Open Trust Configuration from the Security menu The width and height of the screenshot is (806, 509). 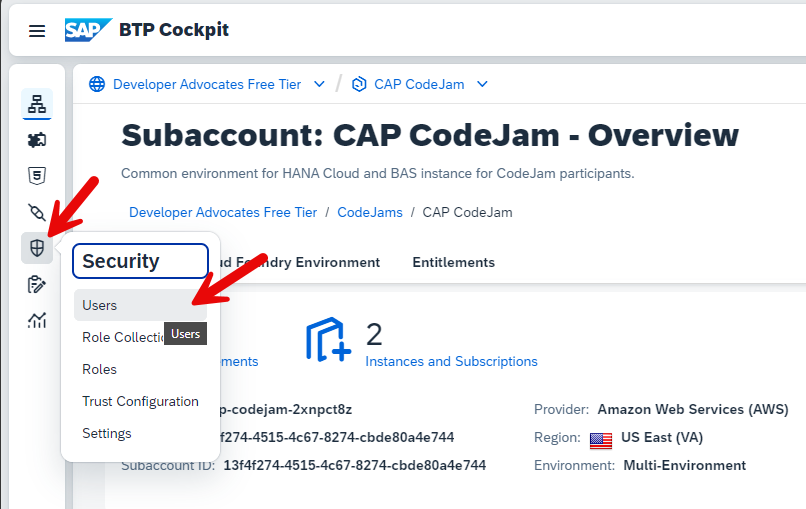(x=140, y=401)
